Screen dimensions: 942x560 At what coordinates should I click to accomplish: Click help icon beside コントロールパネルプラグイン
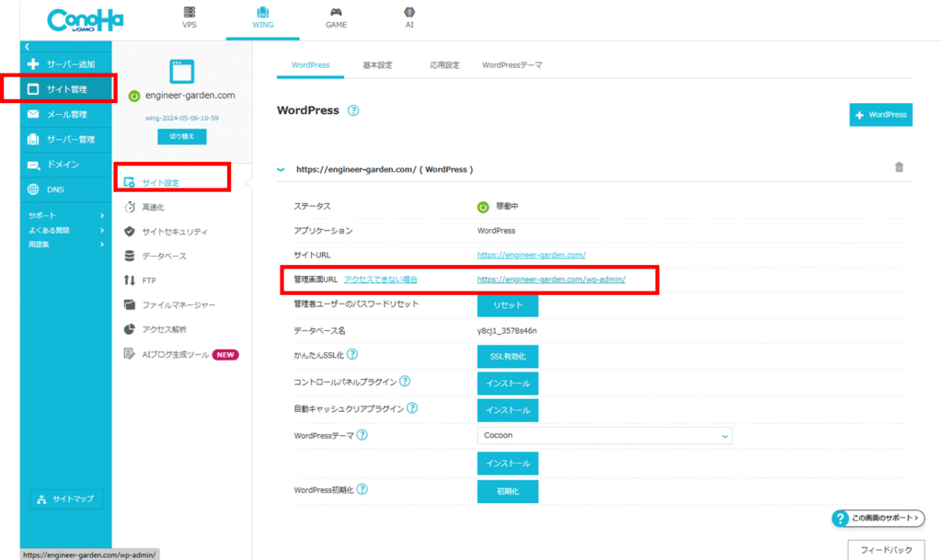[x=405, y=381]
